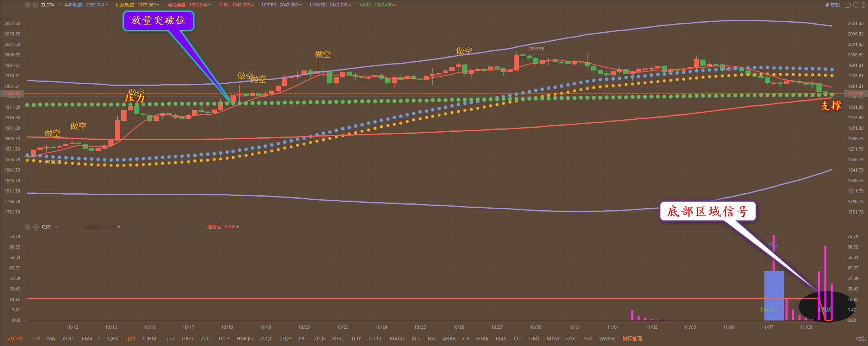This screenshot has height=346, width=868.
Task: Click the 时段 time period button
Action: click(861, 339)
